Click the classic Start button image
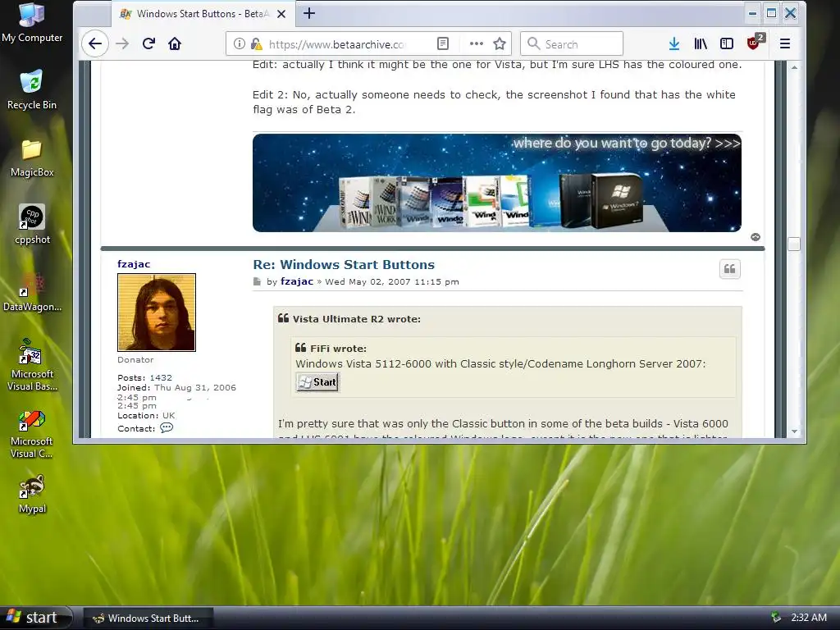 (x=317, y=382)
